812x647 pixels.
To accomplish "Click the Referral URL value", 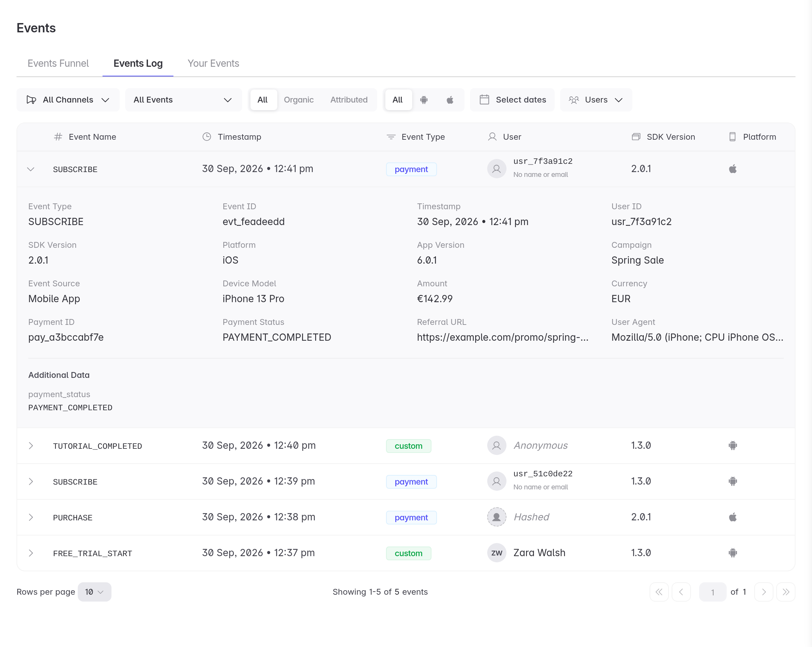I will [x=502, y=337].
